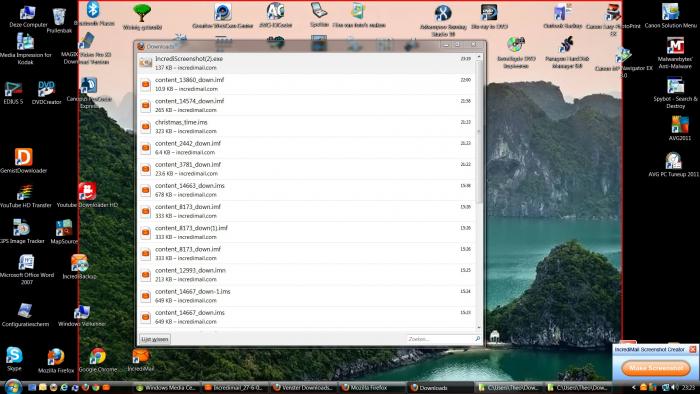Switch to the Downloads taskbar button

pyautogui.click(x=441, y=388)
